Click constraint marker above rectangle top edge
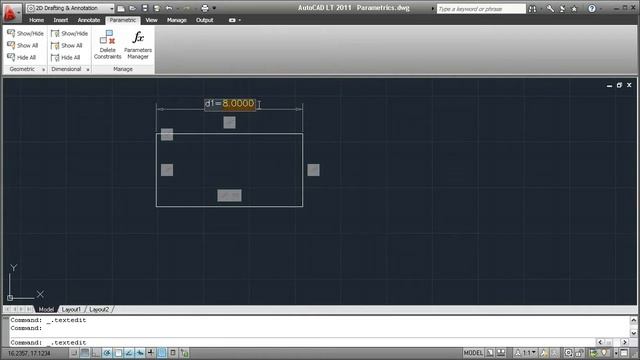Screen dimensions: 640x360 point(229,122)
